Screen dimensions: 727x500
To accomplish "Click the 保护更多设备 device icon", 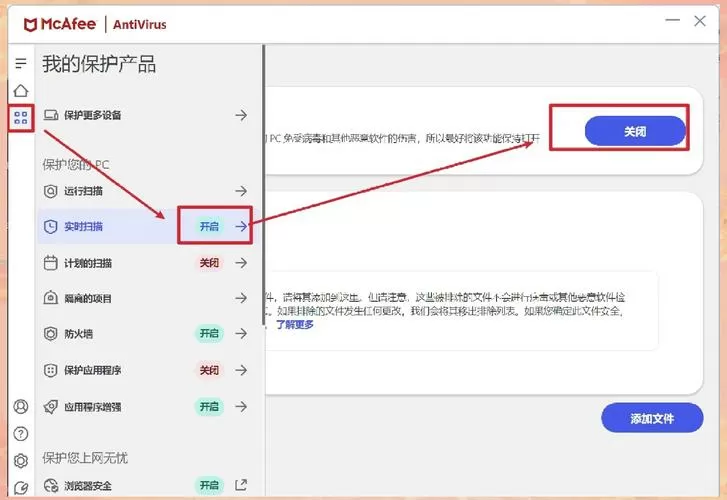I will tap(51, 115).
